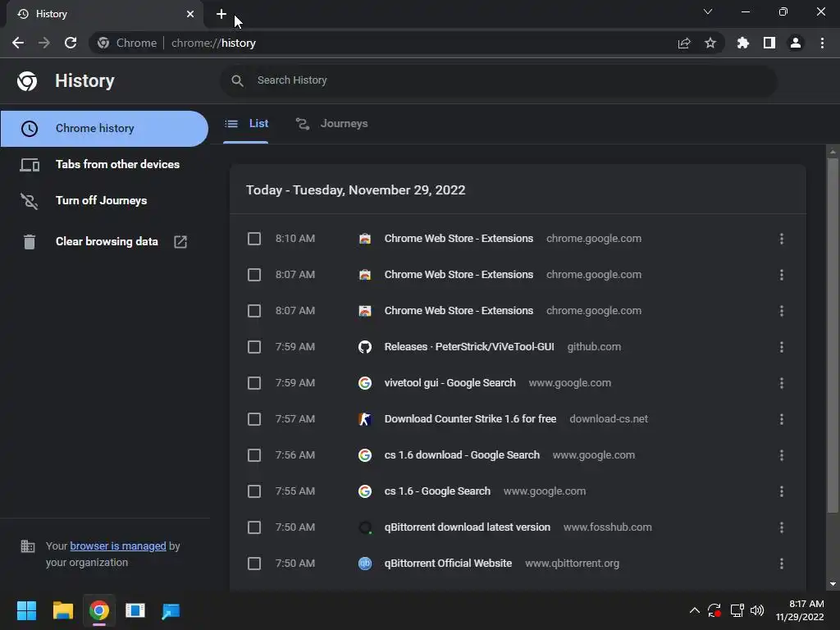Check the 7:57 AM Counter Strike entry
This screenshot has height=630, width=840.
(254, 419)
